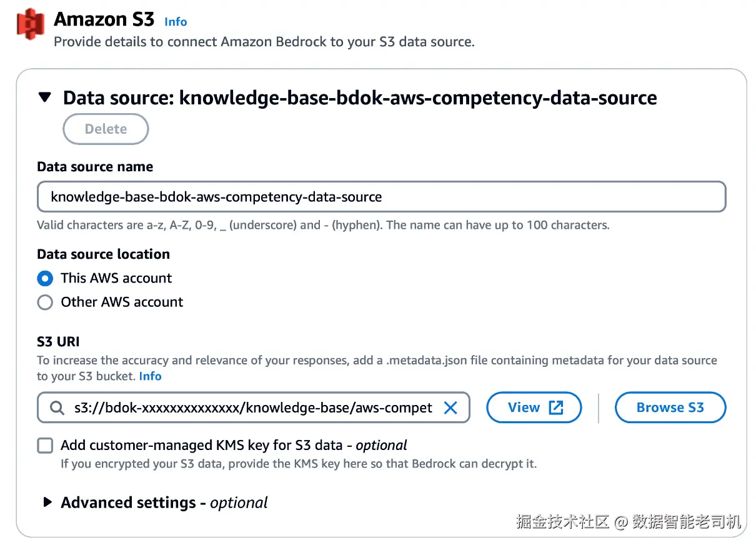The width and height of the screenshot is (756, 545).
Task: Open Info link next to Amazon S3 heading
Action: (x=176, y=22)
